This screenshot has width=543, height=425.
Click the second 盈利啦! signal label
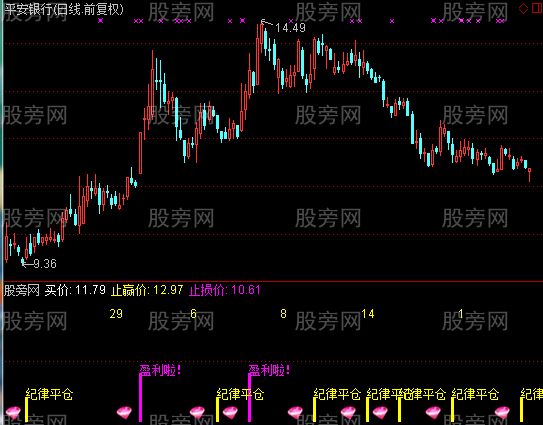pyautogui.click(x=269, y=370)
